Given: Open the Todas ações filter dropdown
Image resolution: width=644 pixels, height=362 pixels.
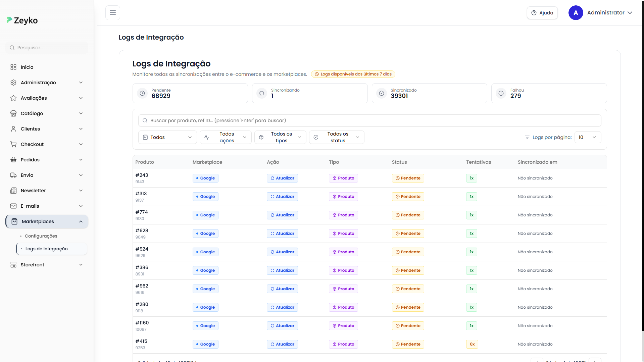Looking at the screenshot, I should point(226,137).
